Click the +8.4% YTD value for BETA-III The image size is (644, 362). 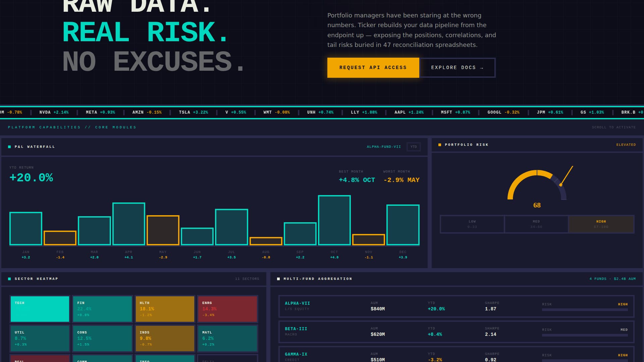click(x=435, y=335)
